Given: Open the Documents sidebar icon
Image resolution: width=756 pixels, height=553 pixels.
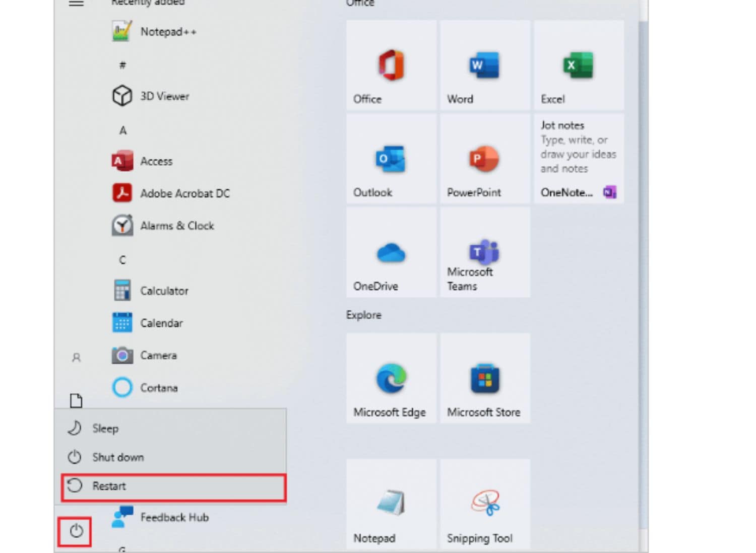Looking at the screenshot, I should [76, 401].
